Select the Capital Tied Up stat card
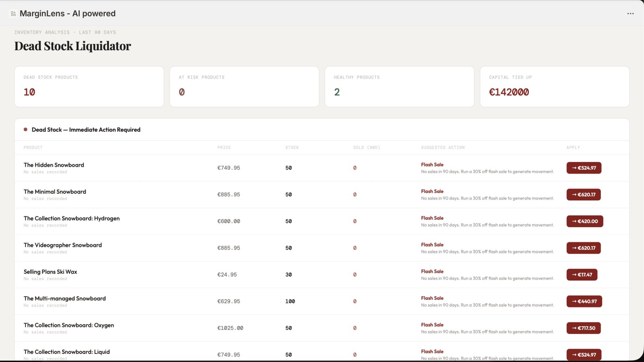The height and width of the screenshot is (362, 644). point(555,86)
